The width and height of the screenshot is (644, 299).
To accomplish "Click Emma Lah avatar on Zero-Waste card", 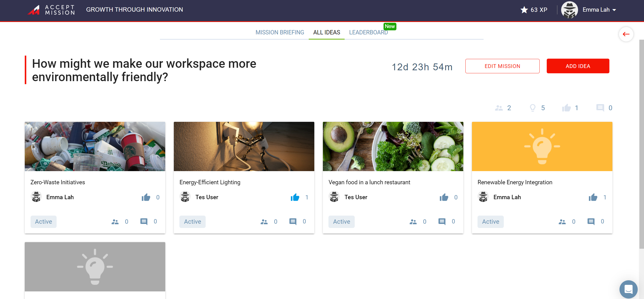I will 36,197.
